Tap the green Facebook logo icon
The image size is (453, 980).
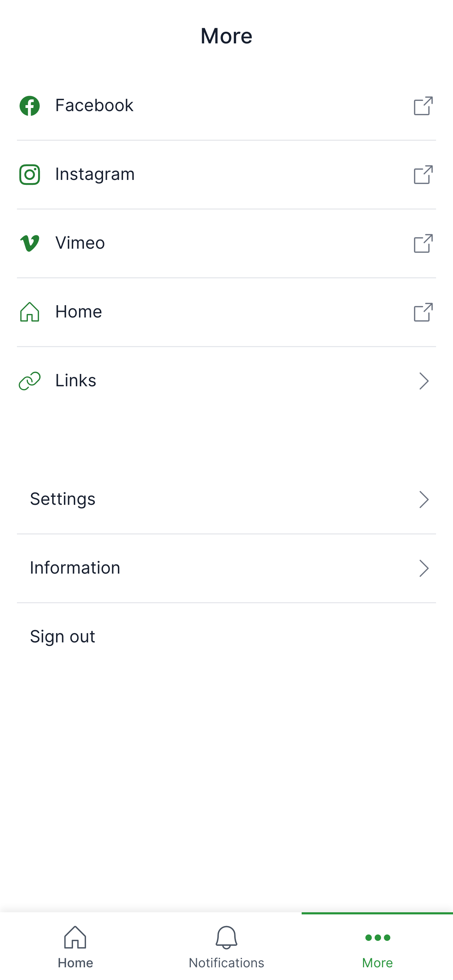30,106
